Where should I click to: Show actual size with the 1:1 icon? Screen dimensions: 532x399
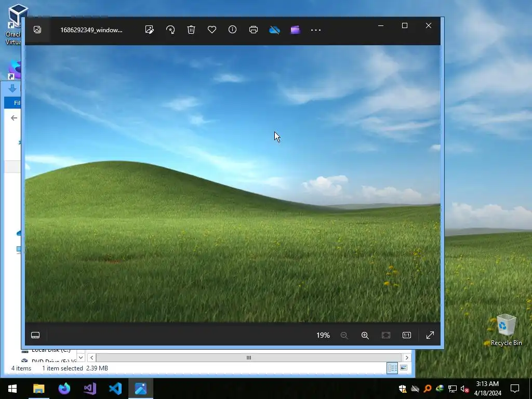point(406,335)
